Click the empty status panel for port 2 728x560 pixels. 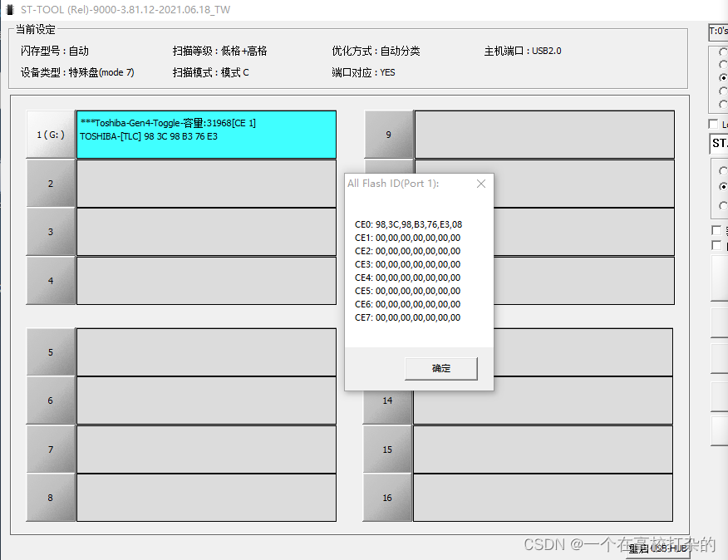tap(206, 184)
